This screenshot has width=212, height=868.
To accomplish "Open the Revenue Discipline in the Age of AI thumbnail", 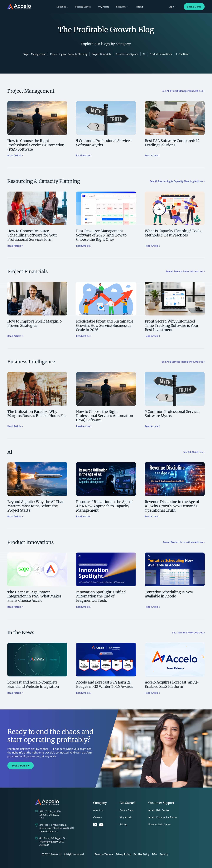I will coord(175,479).
